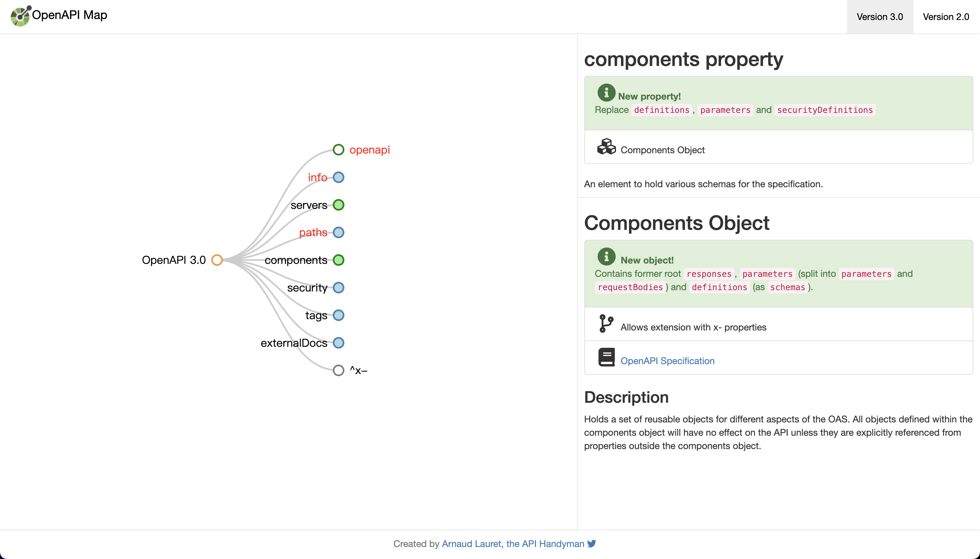Open the OpenAPI Specification link
The image size is (980, 559).
(x=668, y=360)
